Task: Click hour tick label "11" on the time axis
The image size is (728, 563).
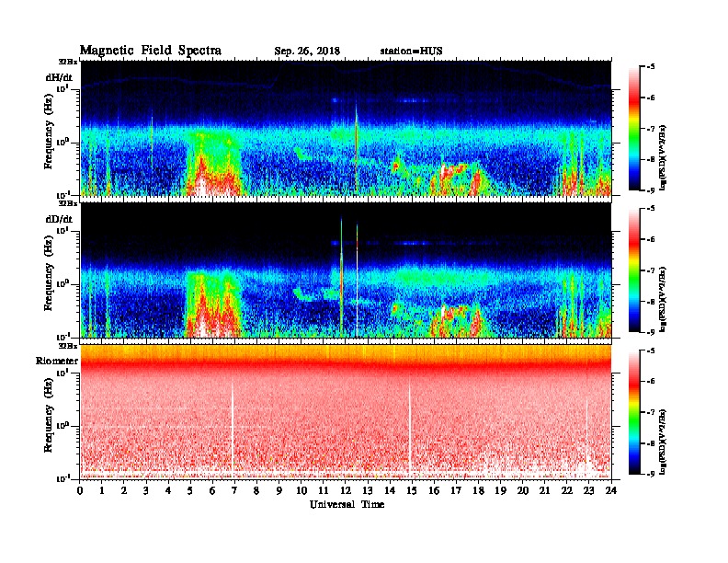Action: (x=324, y=490)
